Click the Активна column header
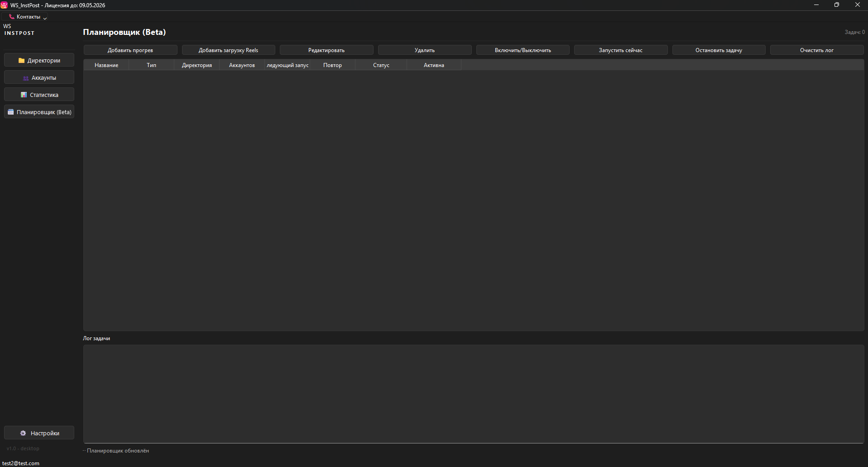The height and width of the screenshot is (467, 868). click(x=434, y=65)
